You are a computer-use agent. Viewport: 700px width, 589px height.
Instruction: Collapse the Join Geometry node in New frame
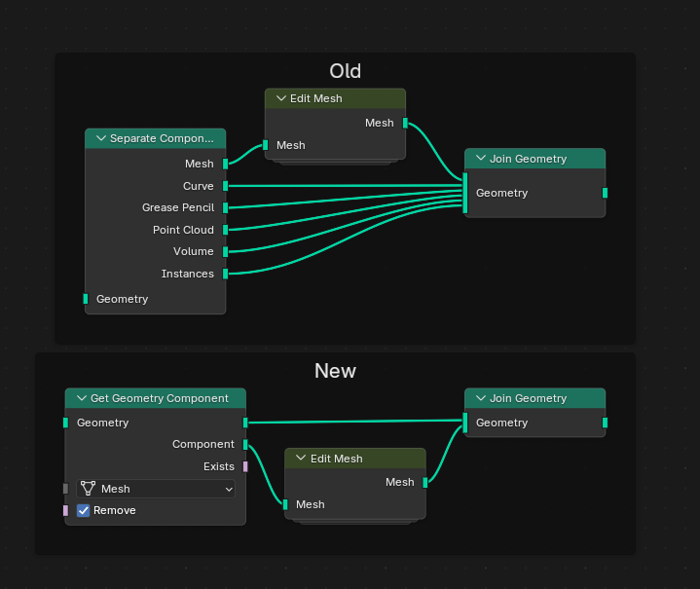pyautogui.click(x=481, y=398)
